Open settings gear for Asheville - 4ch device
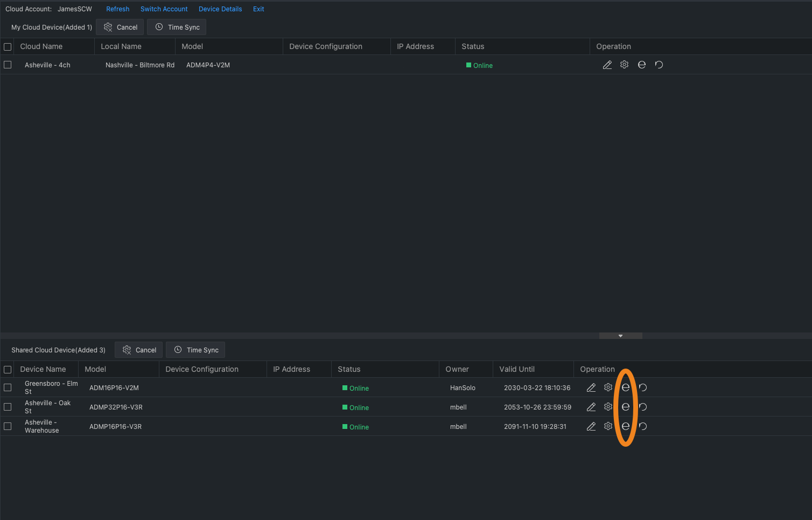The width and height of the screenshot is (812, 520). tap(624, 65)
